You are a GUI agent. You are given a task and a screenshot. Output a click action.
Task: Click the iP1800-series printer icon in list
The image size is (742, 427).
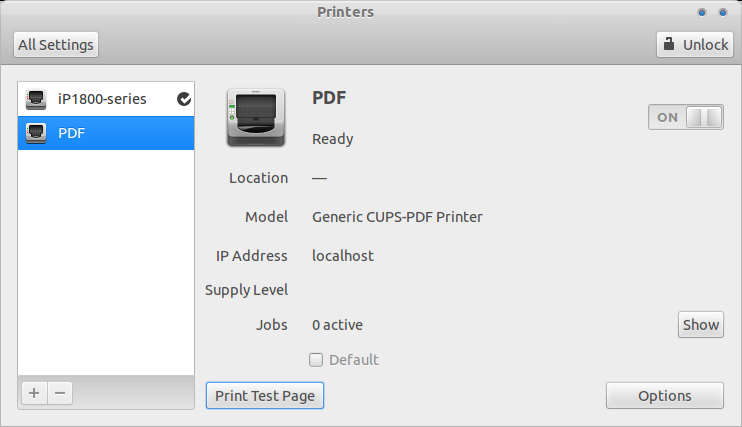pyautogui.click(x=36, y=99)
